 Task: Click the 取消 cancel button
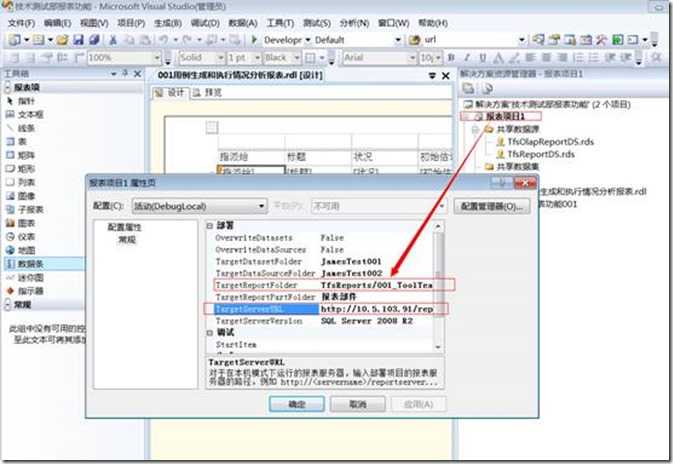coord(358,404)
